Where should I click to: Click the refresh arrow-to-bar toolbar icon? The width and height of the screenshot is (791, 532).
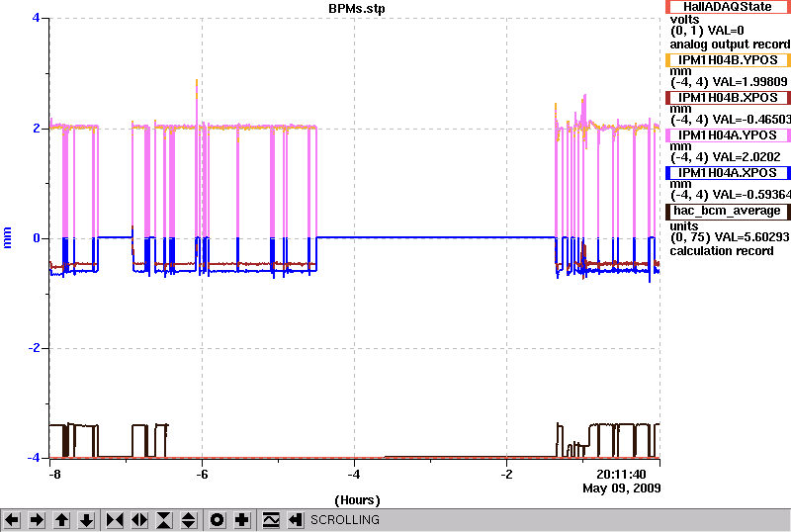(296, 520)
